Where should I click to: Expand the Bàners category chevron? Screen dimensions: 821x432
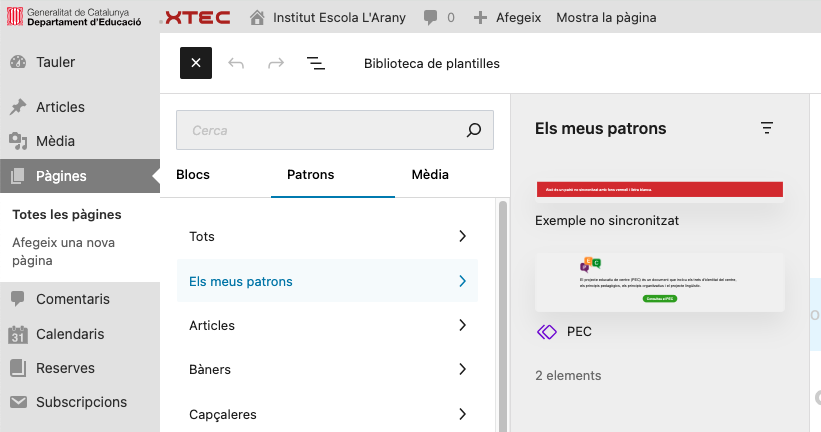462,369
